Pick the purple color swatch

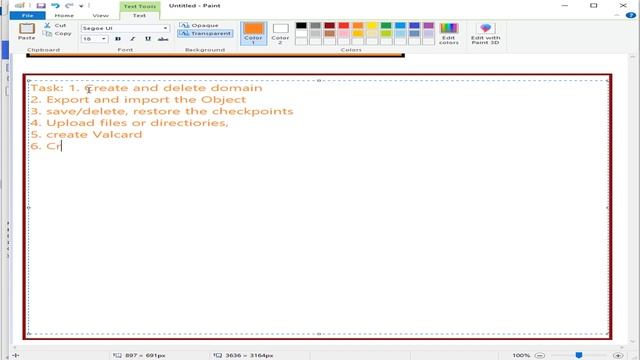[x=429, y=25]
